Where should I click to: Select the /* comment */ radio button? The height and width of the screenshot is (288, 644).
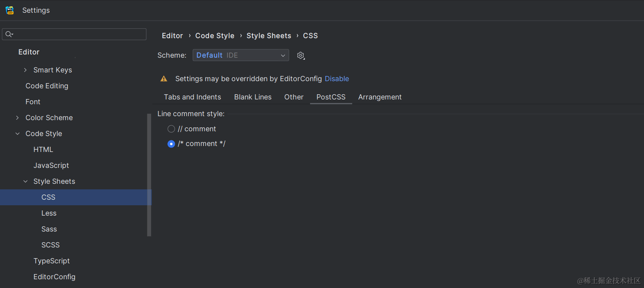coord(171,144)
